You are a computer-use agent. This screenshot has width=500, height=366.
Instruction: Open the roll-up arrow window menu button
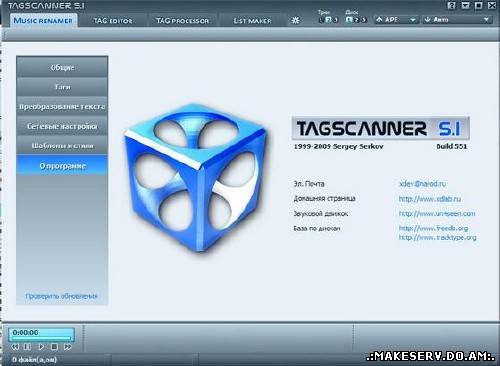(x=465, y=5)
